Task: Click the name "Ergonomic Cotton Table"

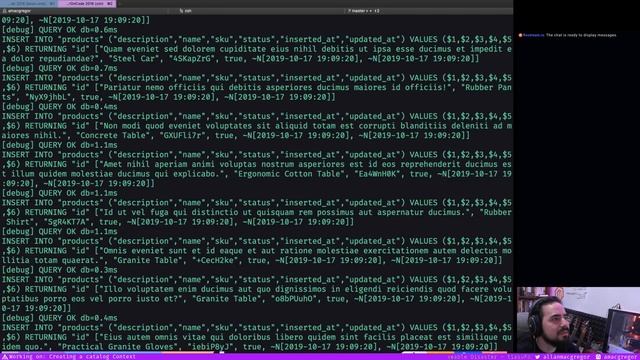Action: (x=289, y=174)
